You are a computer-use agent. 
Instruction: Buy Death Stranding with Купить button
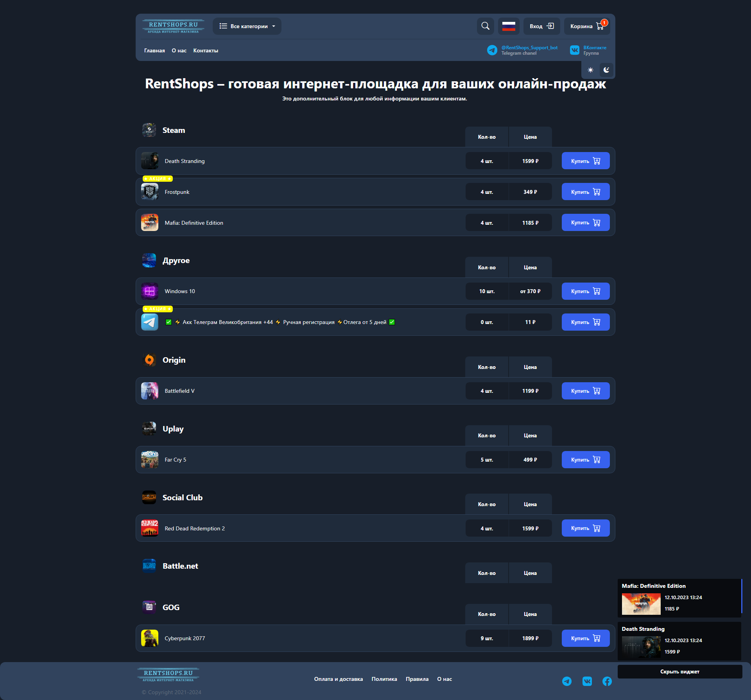coord(586,161)
